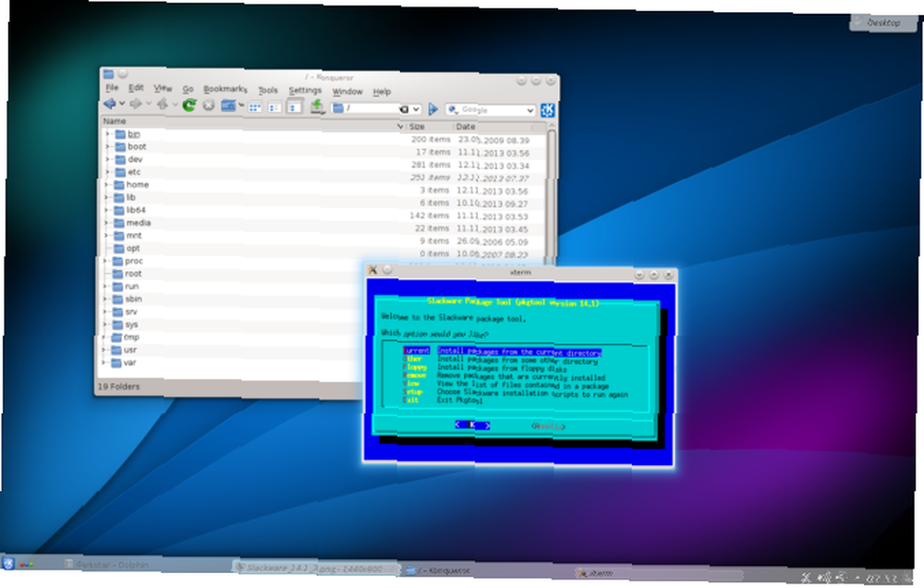The image size is (924, 588).
Task: Open Konqueror's window menu icon in titlebar
Action: 108,74
